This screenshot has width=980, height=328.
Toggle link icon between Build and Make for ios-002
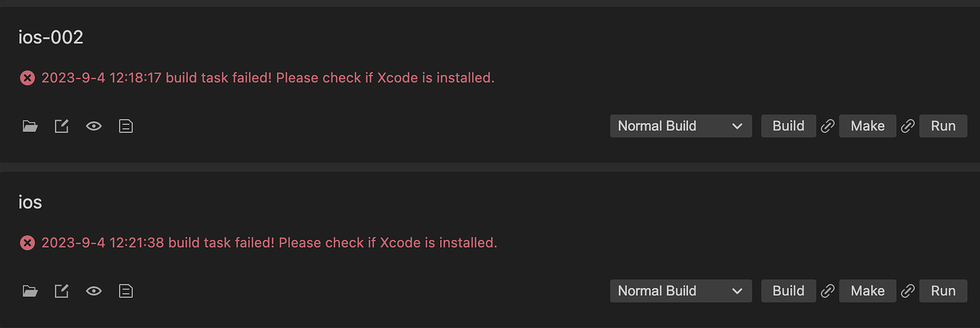coord(827,126)
